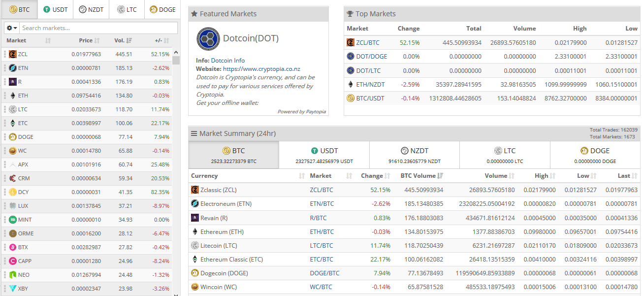Open the gear settings dropdown beside search
Viewport: 644px width, 296px height.
[x=11, y=28]
